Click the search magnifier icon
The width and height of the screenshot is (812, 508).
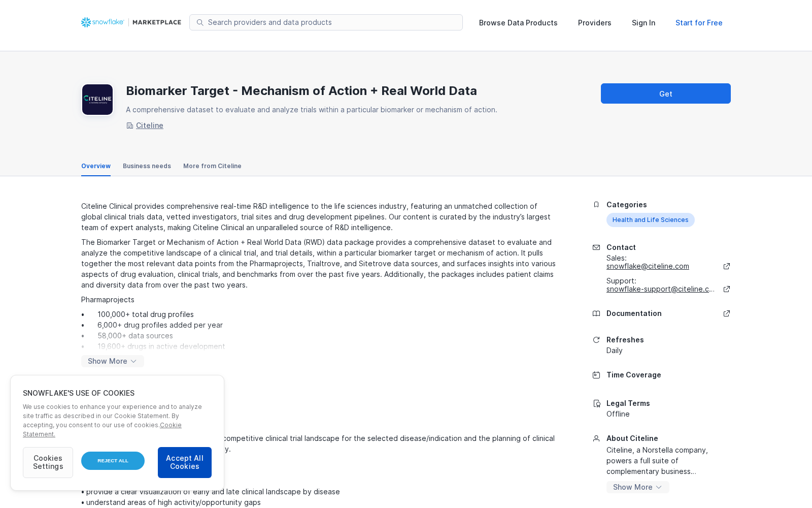pyautogui.click(x=200, y=22)
